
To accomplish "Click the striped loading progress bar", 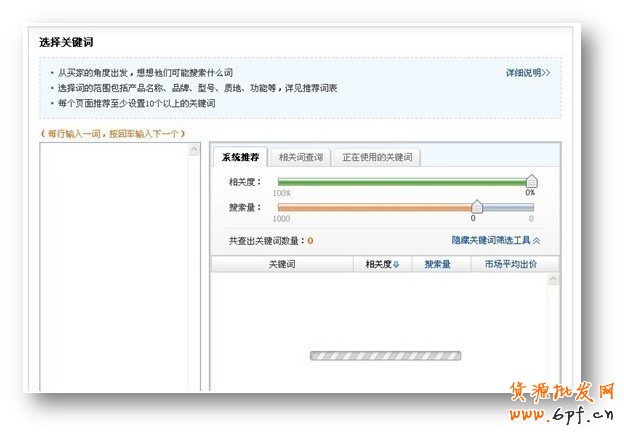I will point(385,355).
